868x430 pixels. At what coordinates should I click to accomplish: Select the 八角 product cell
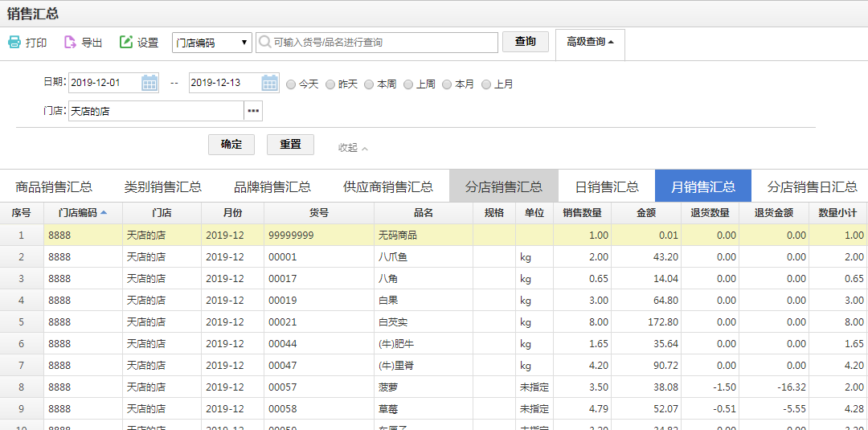(x=424, y=278)
